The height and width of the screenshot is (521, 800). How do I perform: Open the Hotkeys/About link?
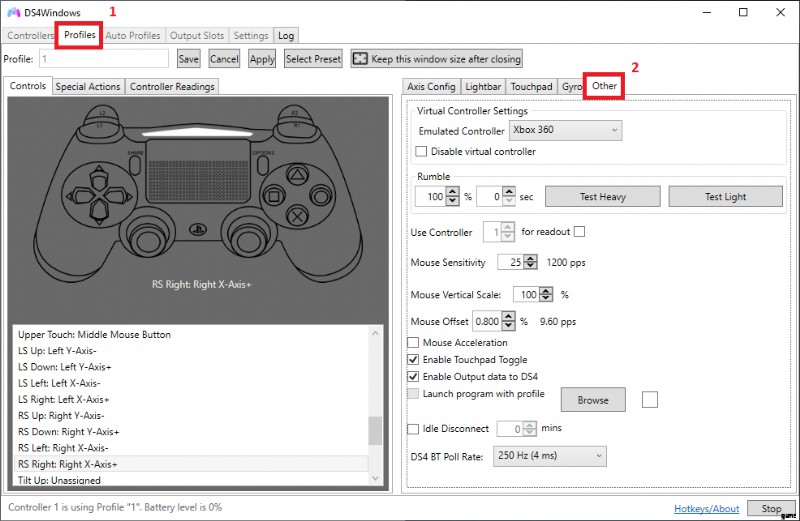point(706,509)
